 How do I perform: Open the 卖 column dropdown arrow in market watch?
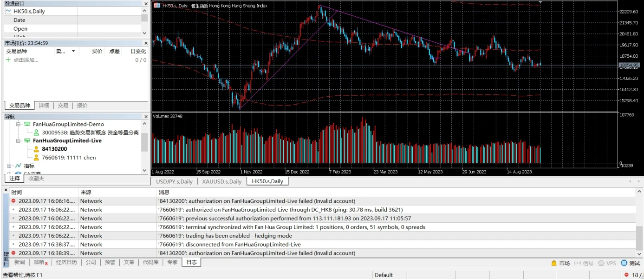73,51
